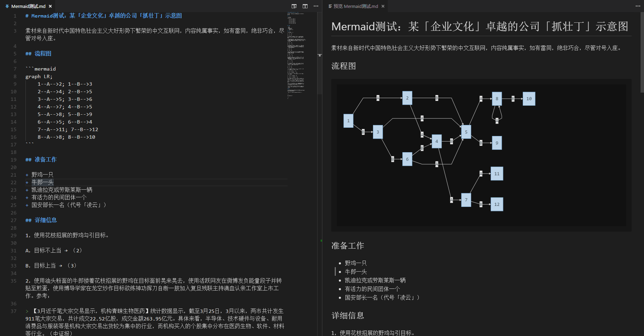Click edge label B between node 8 and 10
The height and width of the screenshot is (336, 644).
(x=513, y=99)
